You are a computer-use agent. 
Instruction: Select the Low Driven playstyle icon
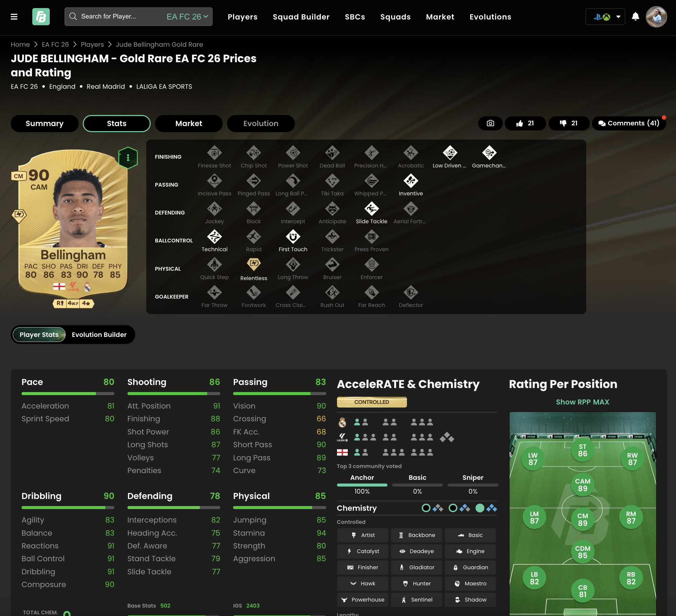click(x=450, y=153)
